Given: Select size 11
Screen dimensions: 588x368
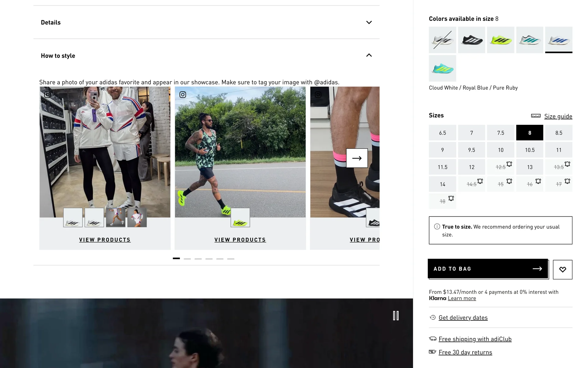Looking at the screenshot, I should coord(559,150).
